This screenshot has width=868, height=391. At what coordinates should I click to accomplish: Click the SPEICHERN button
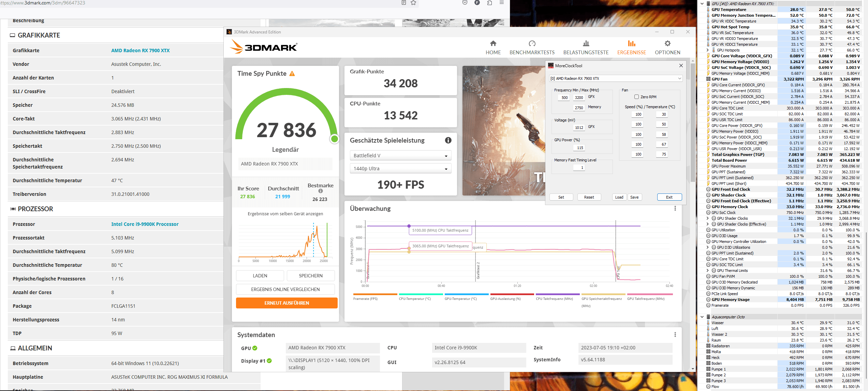[311, 276]
